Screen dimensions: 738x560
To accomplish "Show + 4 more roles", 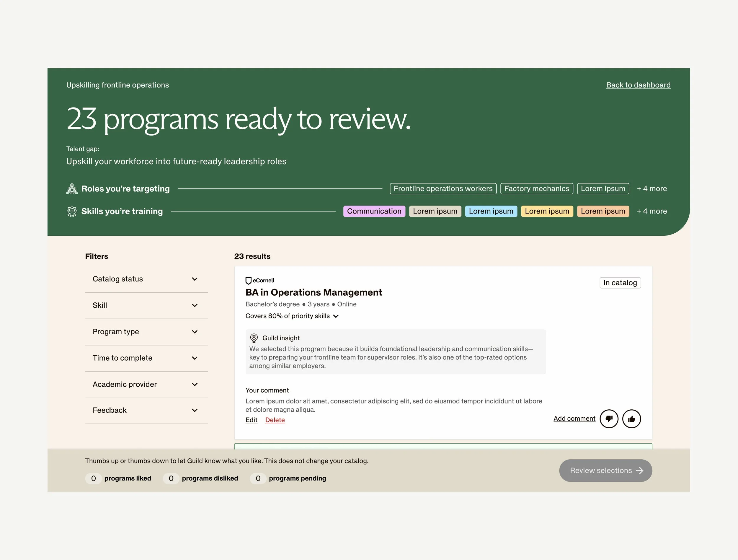I will coord(652,188).
